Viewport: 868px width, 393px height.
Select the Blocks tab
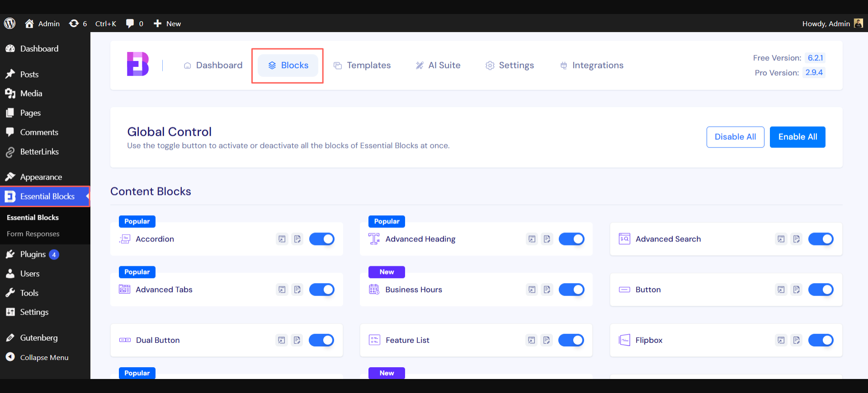point(288,65)
